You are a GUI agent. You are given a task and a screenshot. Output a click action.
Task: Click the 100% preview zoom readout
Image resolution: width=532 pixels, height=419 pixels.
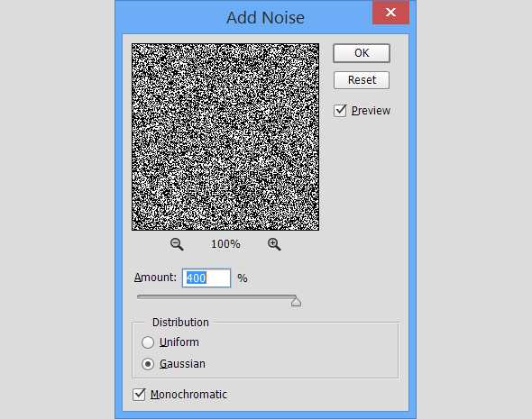tap(225, 244)
